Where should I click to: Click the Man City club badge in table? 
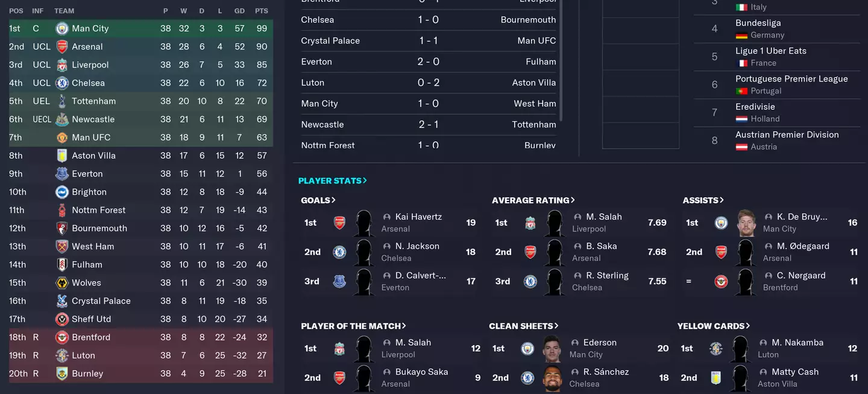[62, 28]
